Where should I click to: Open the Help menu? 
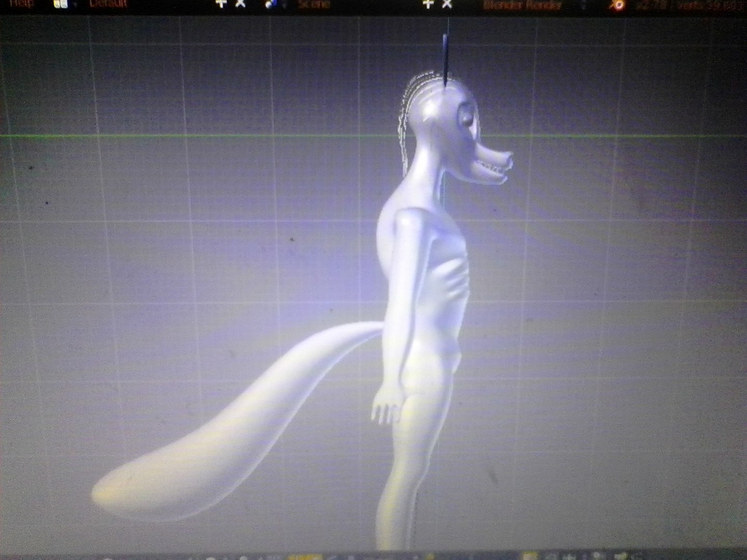pos(22,4)
